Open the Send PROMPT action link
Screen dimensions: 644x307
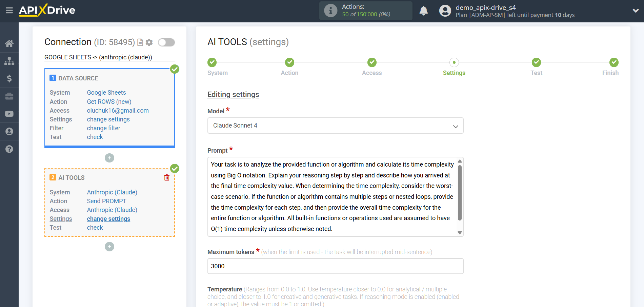(107, 201)
